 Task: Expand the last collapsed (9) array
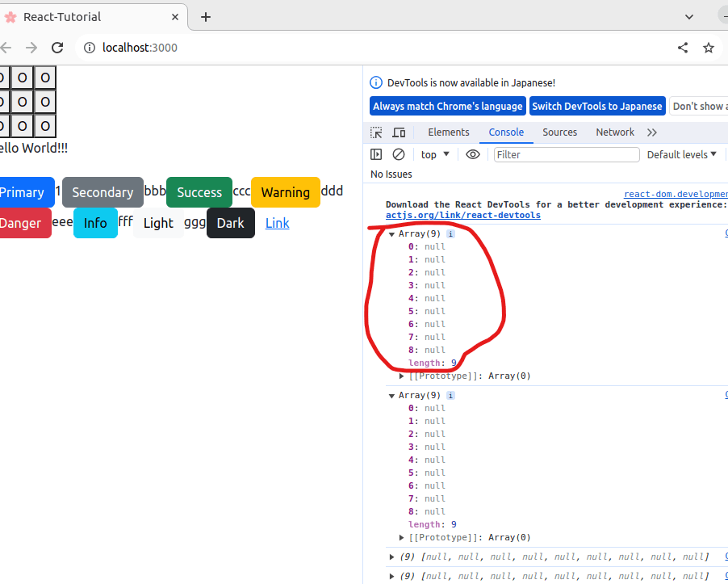(391, 577)
